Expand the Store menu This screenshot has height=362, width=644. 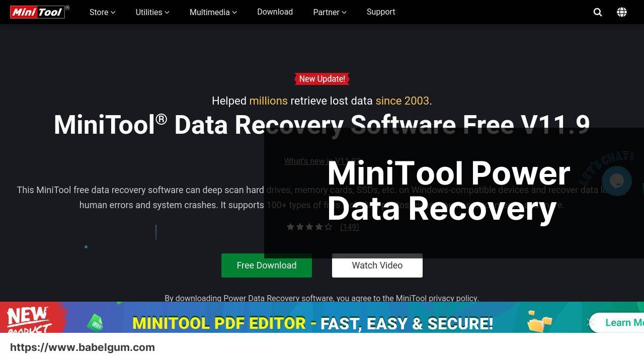pos(103,12)
